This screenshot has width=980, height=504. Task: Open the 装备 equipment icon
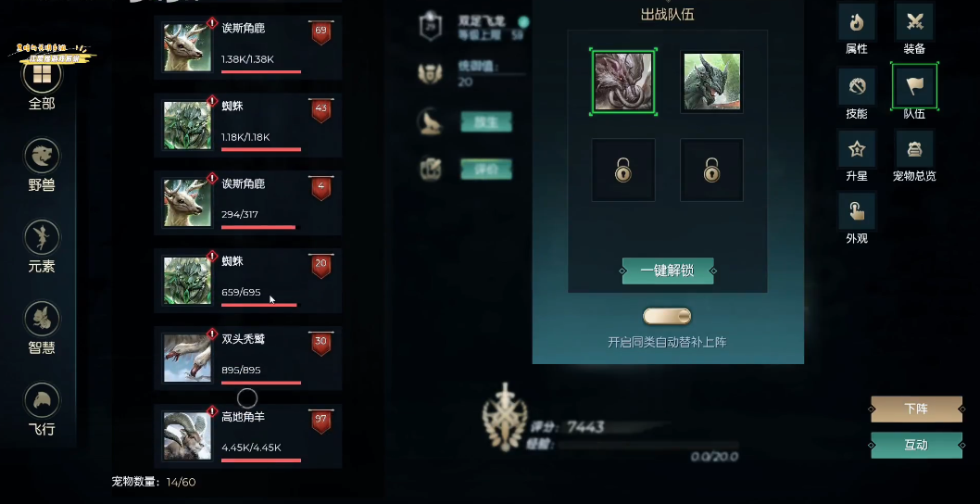(x=914, y=22)
